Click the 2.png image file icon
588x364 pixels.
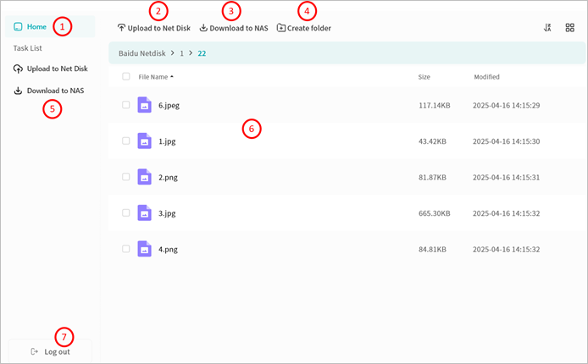point(145,177)
